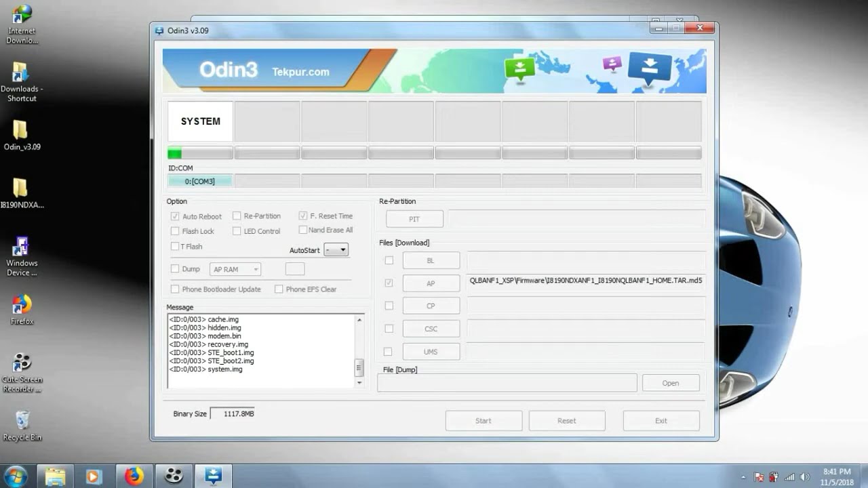Open the AP RAM dump dropdown
Screen dimensions: 868x488
click(235, 269)
